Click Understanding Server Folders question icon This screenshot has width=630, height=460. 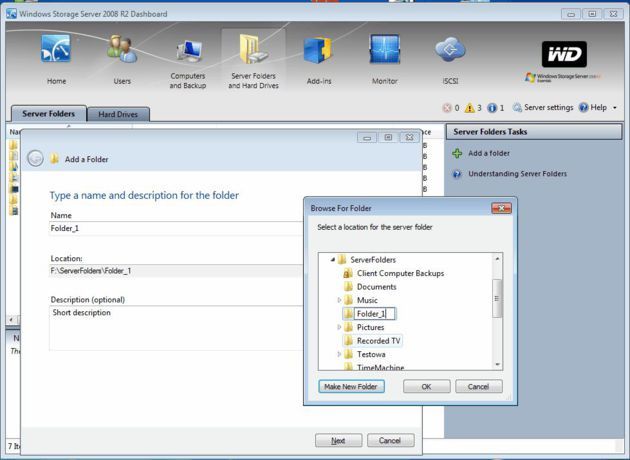(457, 174)
